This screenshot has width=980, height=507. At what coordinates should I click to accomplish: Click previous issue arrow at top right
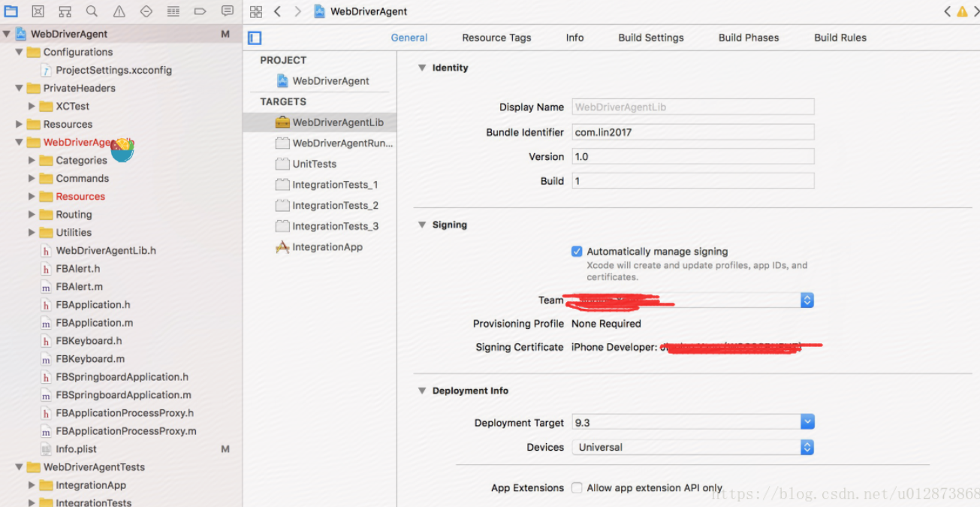[947, 11]
